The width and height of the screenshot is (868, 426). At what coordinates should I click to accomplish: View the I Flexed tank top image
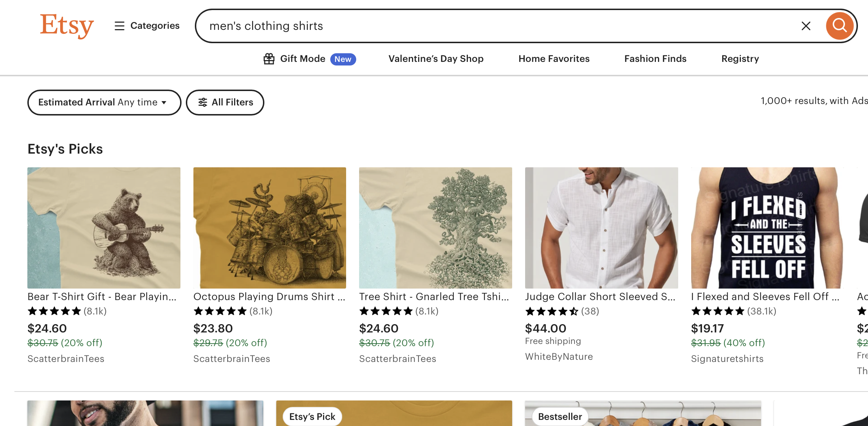click(767, 228)
